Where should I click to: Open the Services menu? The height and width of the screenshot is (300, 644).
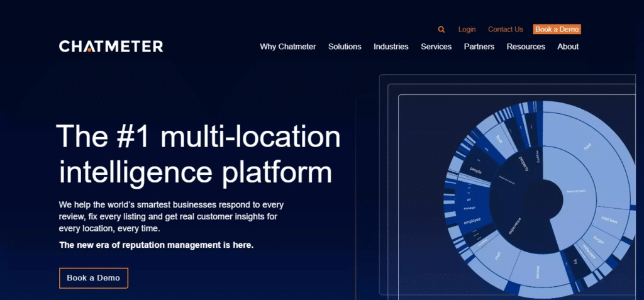click(x=436, y=47)
